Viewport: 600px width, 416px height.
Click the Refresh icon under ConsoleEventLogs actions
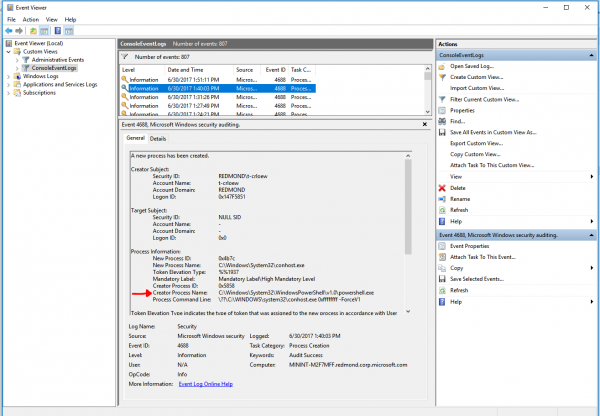[442, 210]
